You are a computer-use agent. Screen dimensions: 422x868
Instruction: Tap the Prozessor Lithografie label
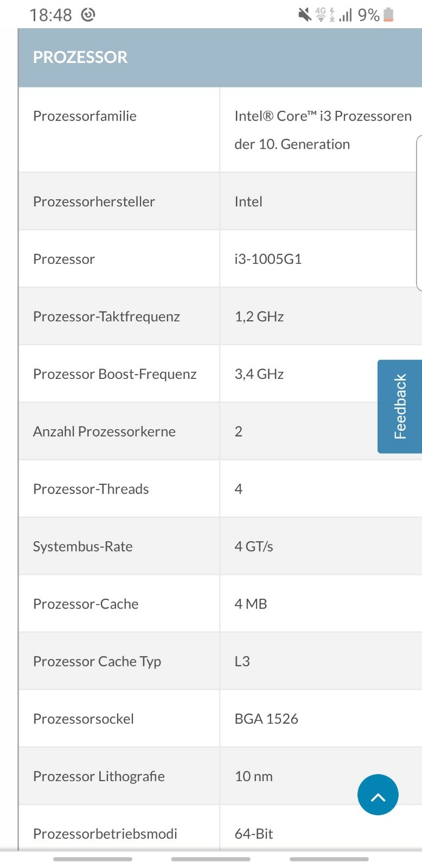[x=99, y=776]
